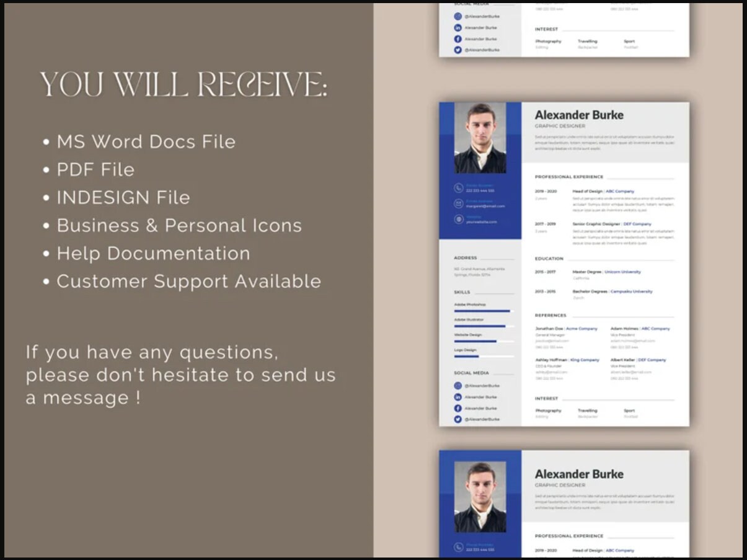Click the email icon beside margaret@email.com
This screenshot has height=560, width=747.
[x=457, y=203]
